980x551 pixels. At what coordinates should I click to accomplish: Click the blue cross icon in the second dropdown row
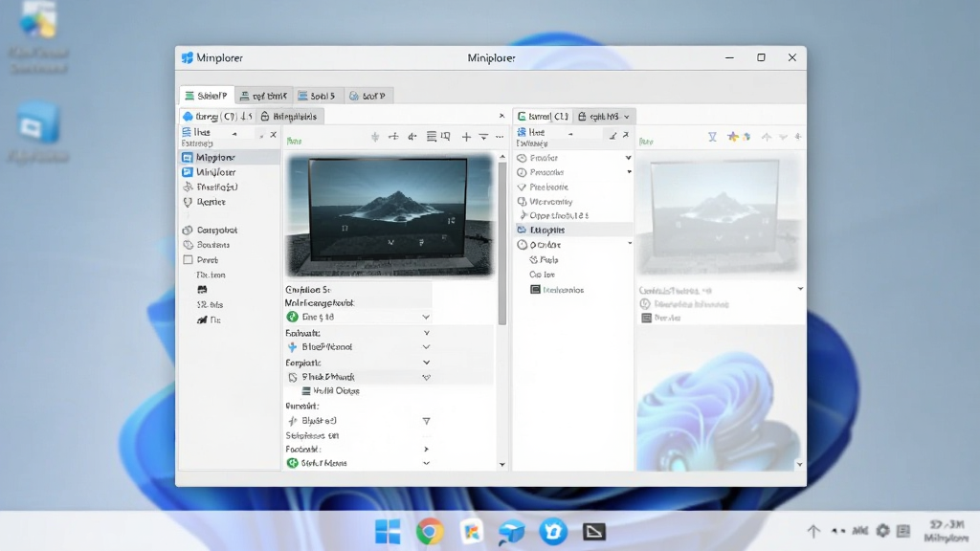(292, 346)
